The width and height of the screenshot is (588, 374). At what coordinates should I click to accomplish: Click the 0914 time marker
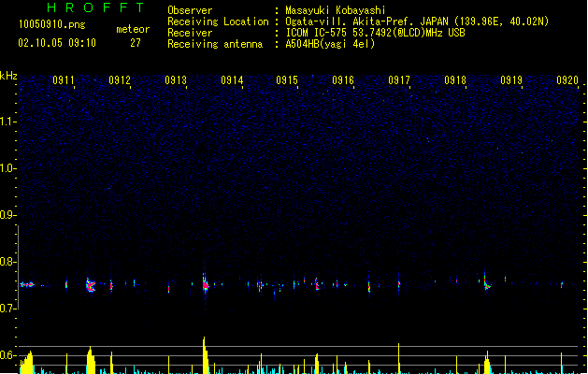[x=232, y=80]
